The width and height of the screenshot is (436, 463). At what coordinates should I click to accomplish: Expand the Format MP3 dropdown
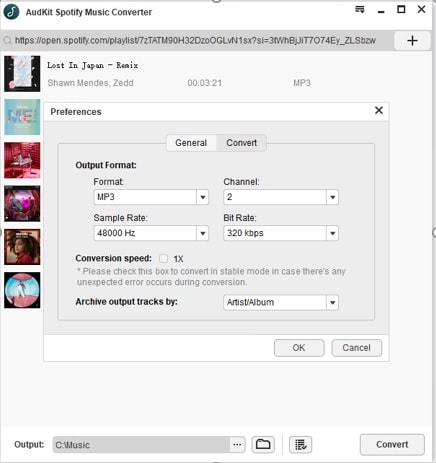(x=151, y=197)
